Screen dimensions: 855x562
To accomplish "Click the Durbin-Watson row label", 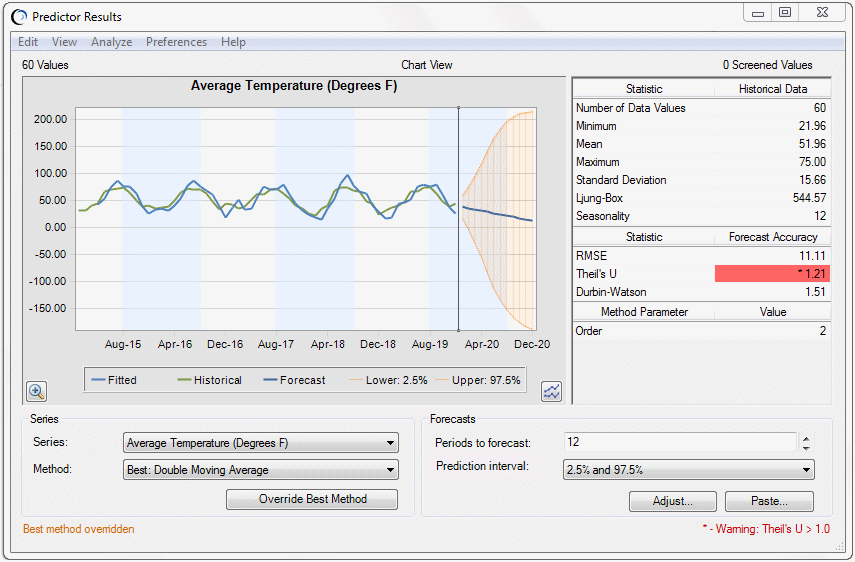I will pyautogui.click(x=611, y=292).
